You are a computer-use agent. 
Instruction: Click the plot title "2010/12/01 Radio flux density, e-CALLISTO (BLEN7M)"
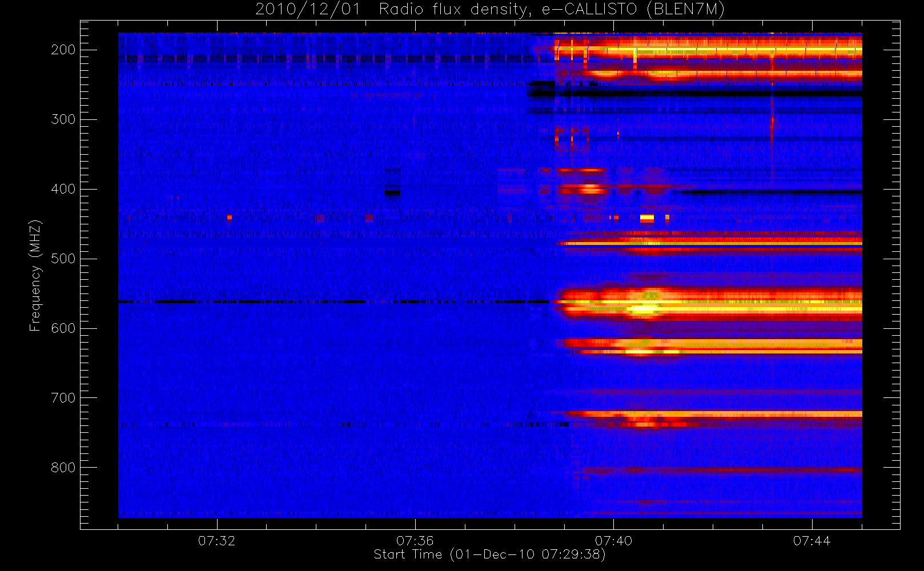click(x=490, y=10)
